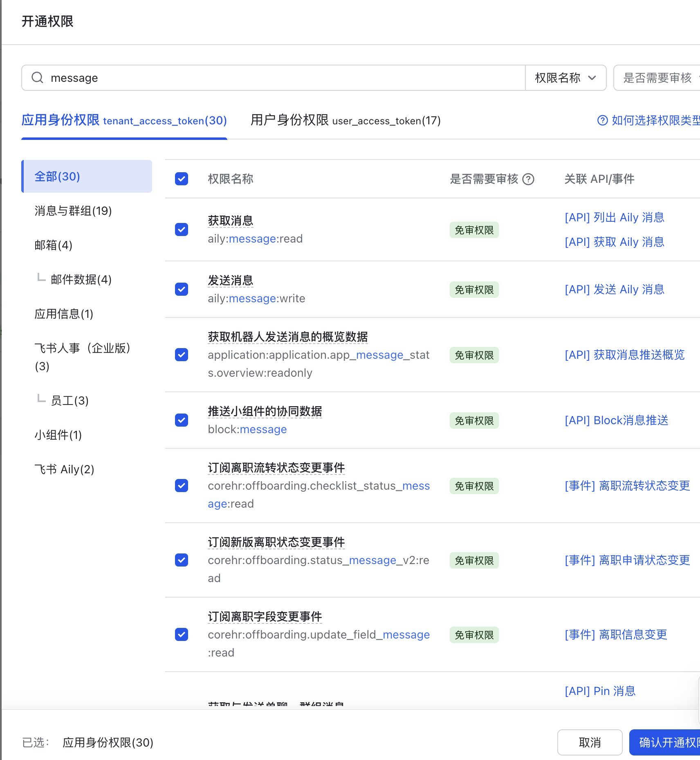Click the 确认开通权限 button

click(666, 742)
